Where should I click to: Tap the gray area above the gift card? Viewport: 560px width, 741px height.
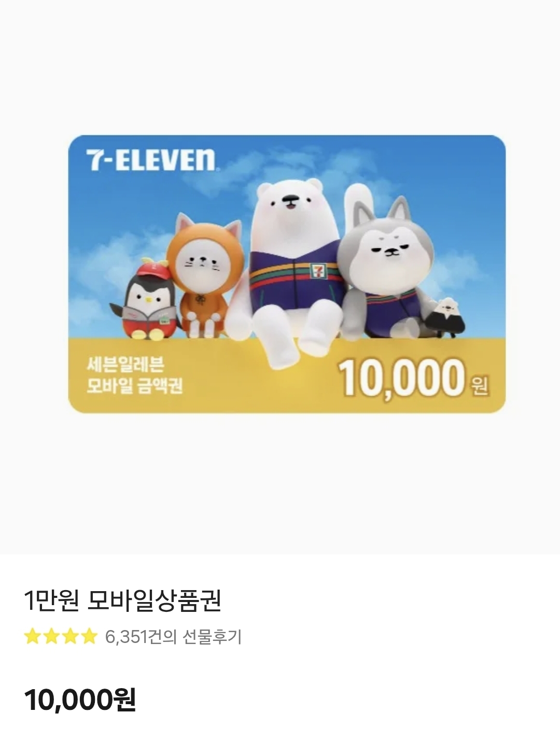tap(280, 67)
